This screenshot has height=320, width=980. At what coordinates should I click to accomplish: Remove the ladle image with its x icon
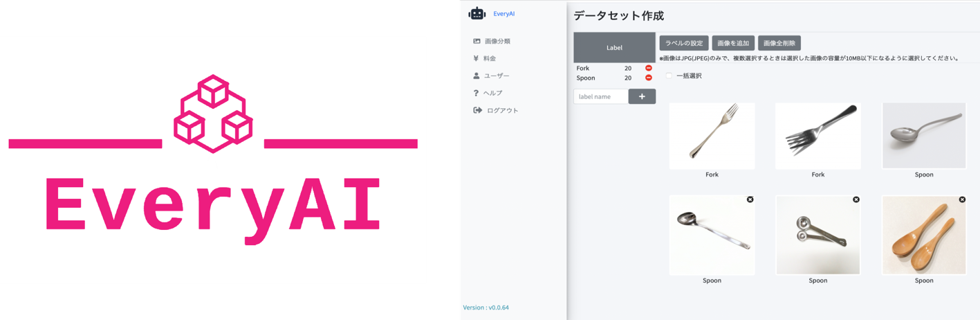750,199
